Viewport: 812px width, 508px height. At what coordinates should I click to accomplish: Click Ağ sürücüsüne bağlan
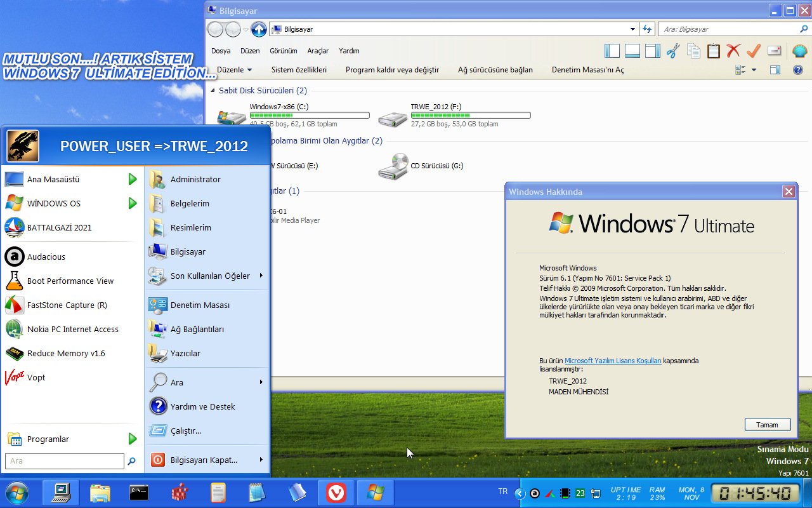point(495,70)
